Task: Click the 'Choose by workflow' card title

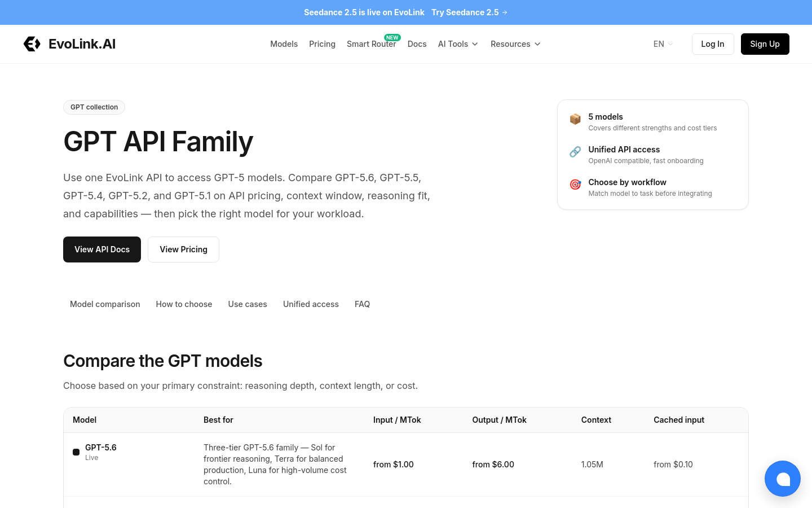Action: [628, 182]
